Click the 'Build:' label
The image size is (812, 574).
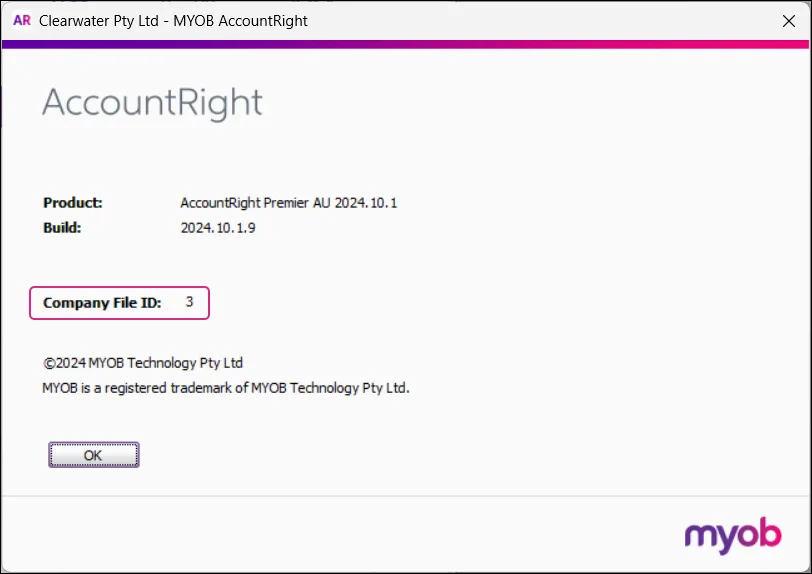tap(62, 228)
